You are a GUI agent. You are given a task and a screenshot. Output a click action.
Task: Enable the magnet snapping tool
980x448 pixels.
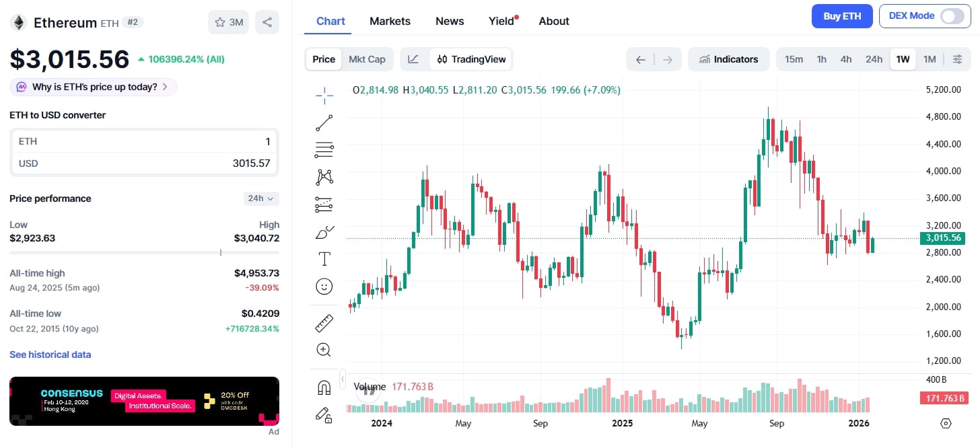324,387
